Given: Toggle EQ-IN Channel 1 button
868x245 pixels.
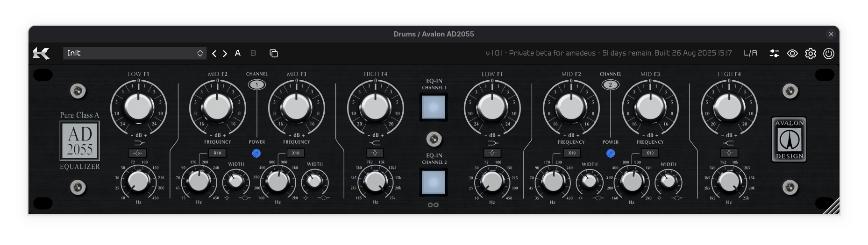Looking at the screenshot, I should coord(434,107).
